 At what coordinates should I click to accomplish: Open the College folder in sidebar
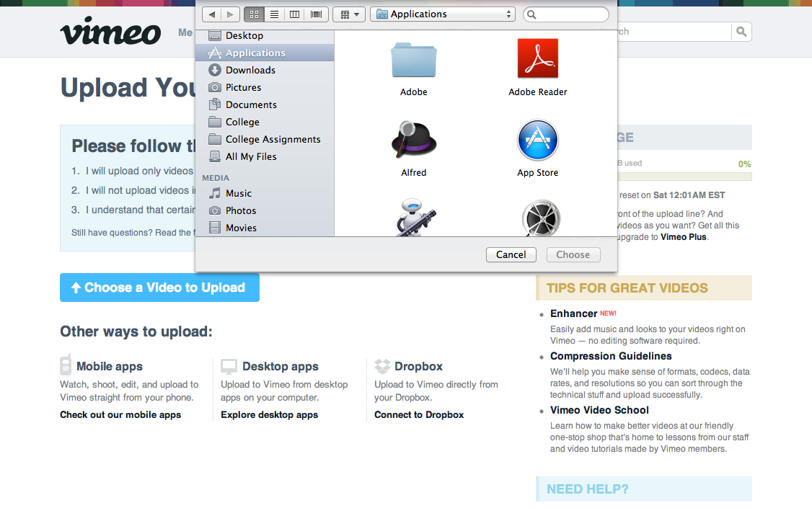click(265, 122)
